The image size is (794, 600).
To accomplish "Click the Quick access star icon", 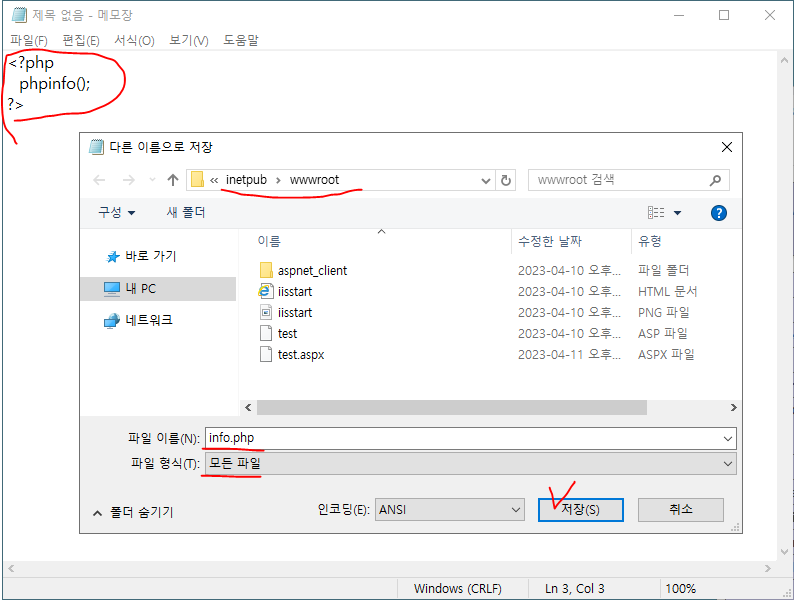I will point(112,257).
